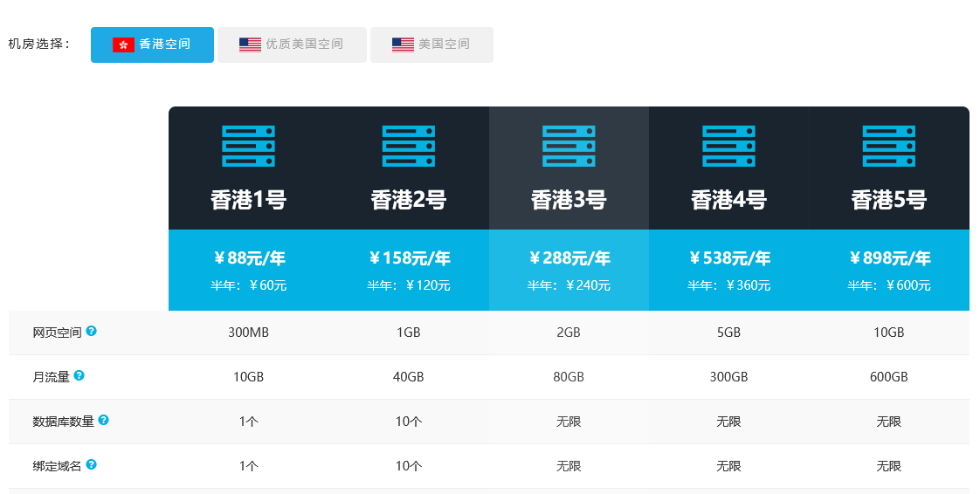
Task: Switch to 优质美国空间 tab
Action: pyautogui.click(x=292, y=45)
